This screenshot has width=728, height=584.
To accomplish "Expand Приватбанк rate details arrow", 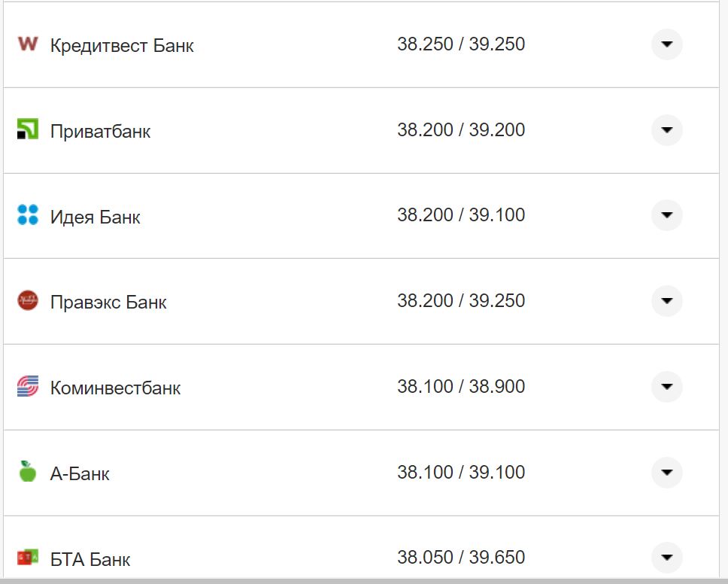I will click(666, 130).
